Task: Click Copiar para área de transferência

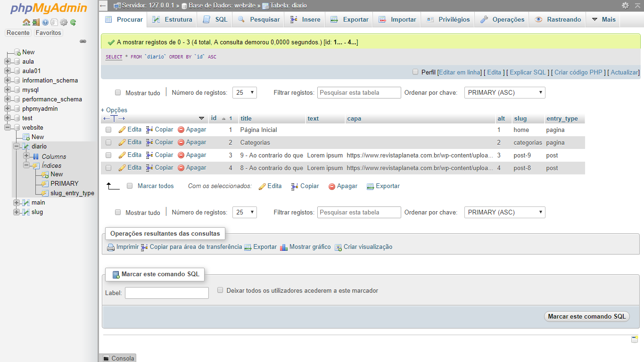Action: 191,247
